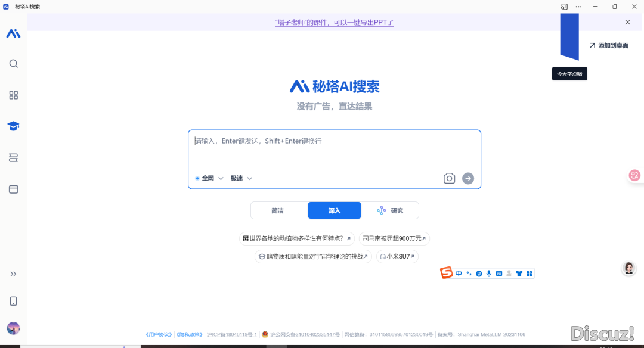Open the window panel icon in sidebar
The height and width of the screenshot is (348, 644).
tap(14, 189)
